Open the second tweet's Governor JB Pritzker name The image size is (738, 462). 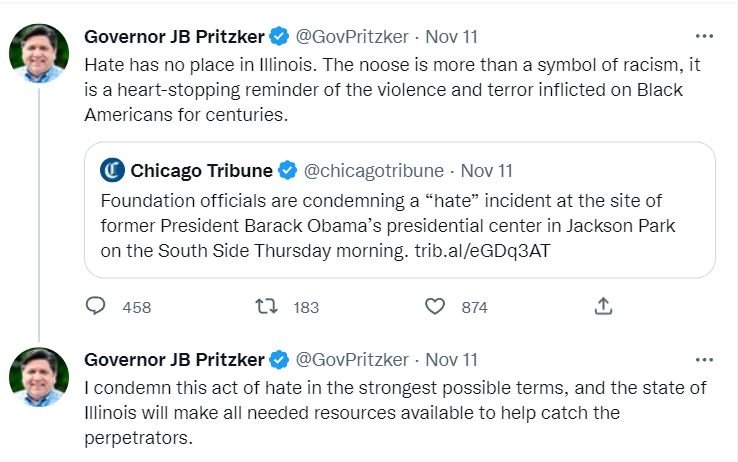point(175,359)
